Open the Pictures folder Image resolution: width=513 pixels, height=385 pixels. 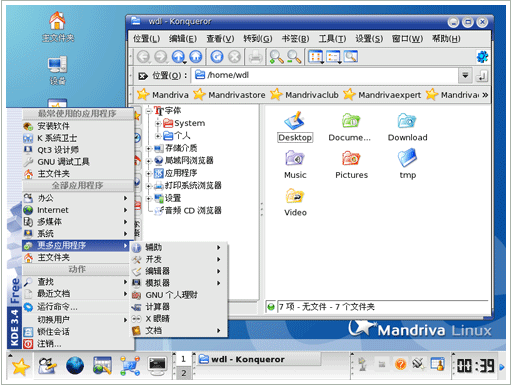coord(351,164)
